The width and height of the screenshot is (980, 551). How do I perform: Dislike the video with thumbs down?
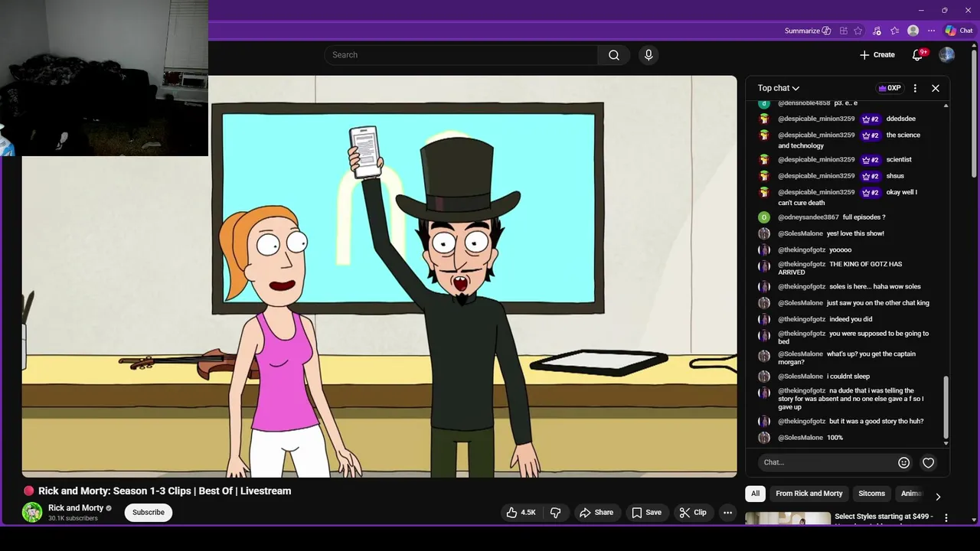556,513
